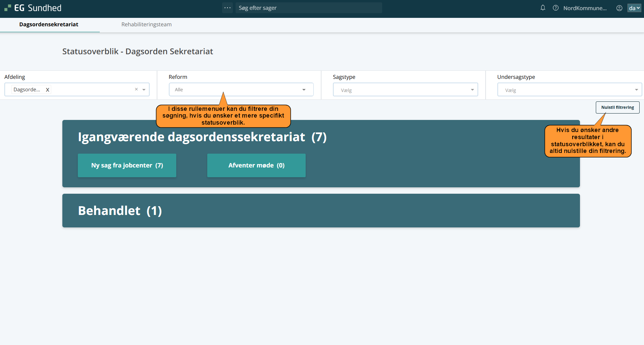
Task: Click the NordKommune organization name
Action: tap(585, 8)
